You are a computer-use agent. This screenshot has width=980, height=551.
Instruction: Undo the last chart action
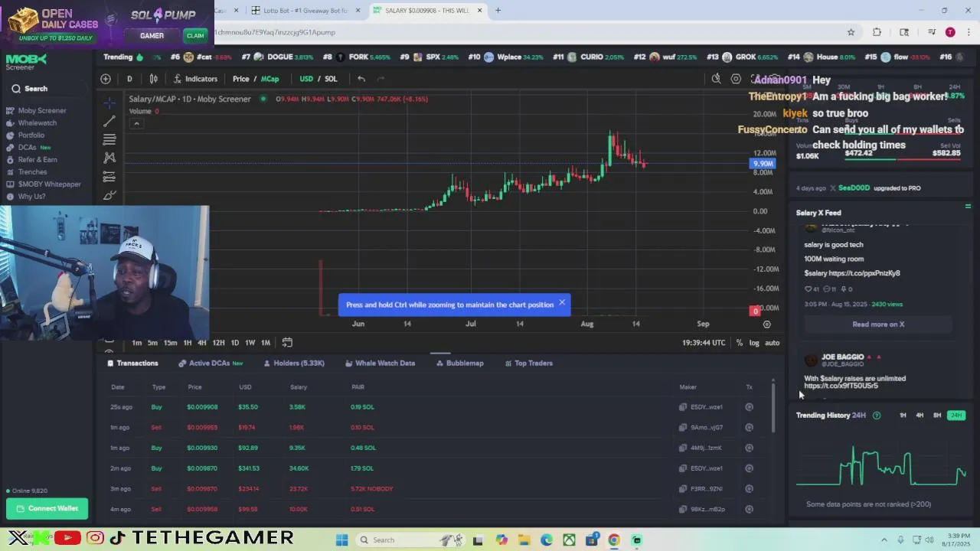361,79
